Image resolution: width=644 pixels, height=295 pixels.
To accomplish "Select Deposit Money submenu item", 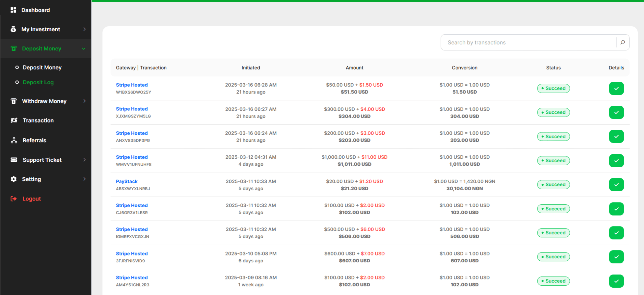I will coord(42,68).
